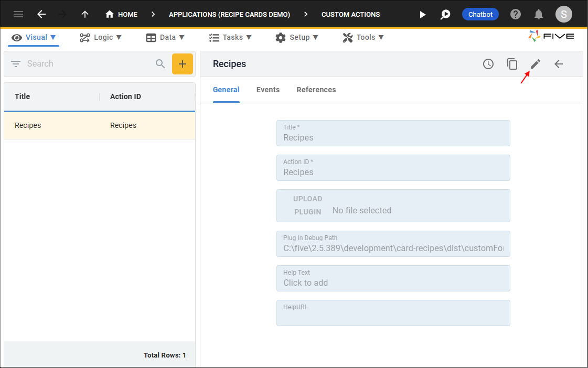
Task: Switch to the General tab
Action: pos(226,90)
